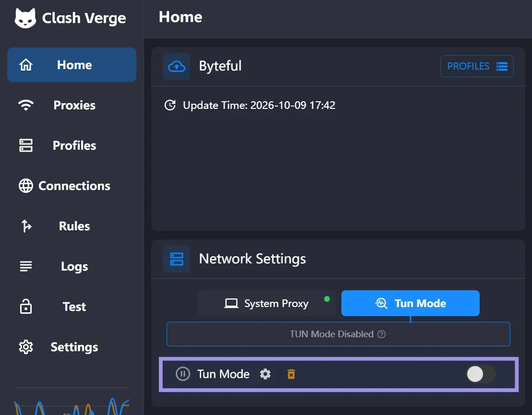
Task: Click the wifi Proxies icon
Action: click(26, 105)
